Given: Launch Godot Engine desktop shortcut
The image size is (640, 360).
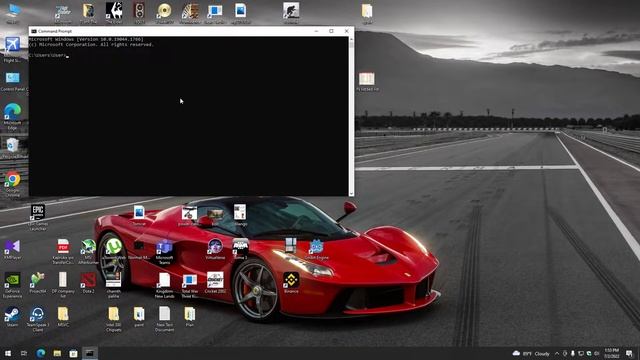Looking at the screenshot, I should coord(316,249).
